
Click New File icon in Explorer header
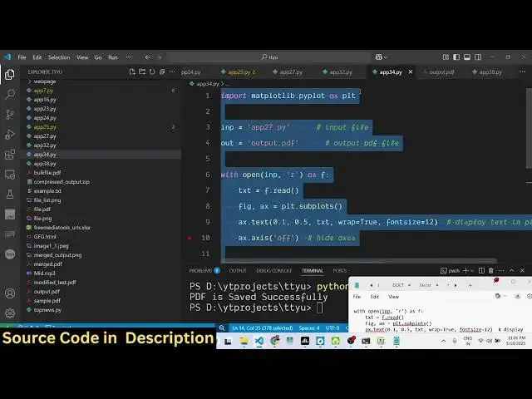coord(132,72)
